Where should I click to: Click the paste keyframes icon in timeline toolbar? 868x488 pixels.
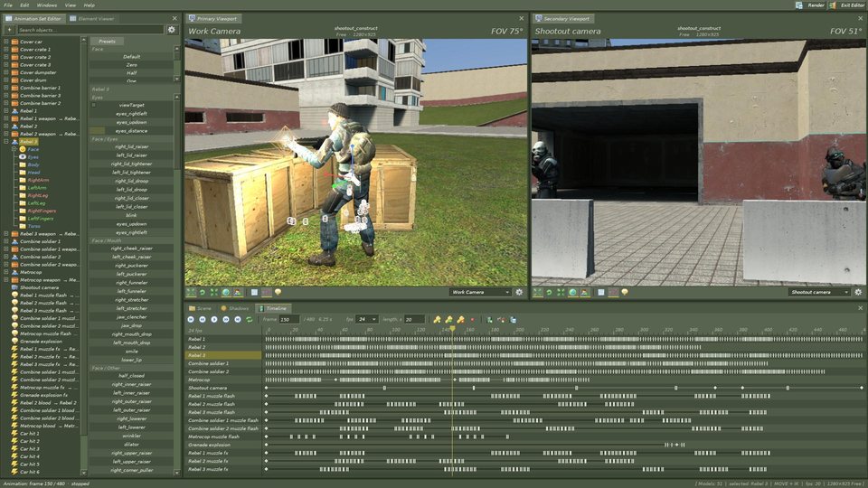click(514, 319)
